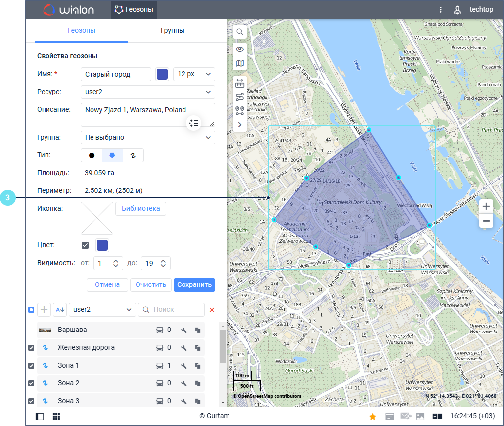Select the ruler distance measurement tool
Image resolution: width=504 pixels, height=426 pixels.
(x=240, y=83)
